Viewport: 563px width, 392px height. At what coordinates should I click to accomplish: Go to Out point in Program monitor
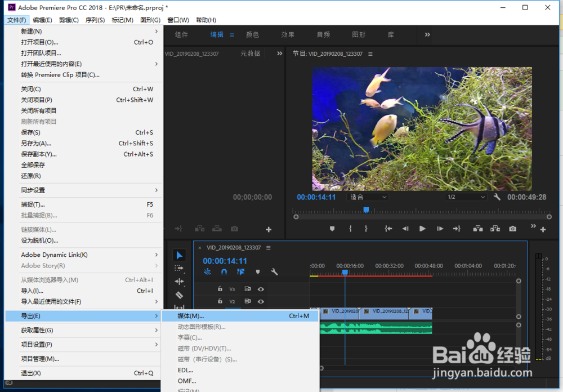pos(457,229)
